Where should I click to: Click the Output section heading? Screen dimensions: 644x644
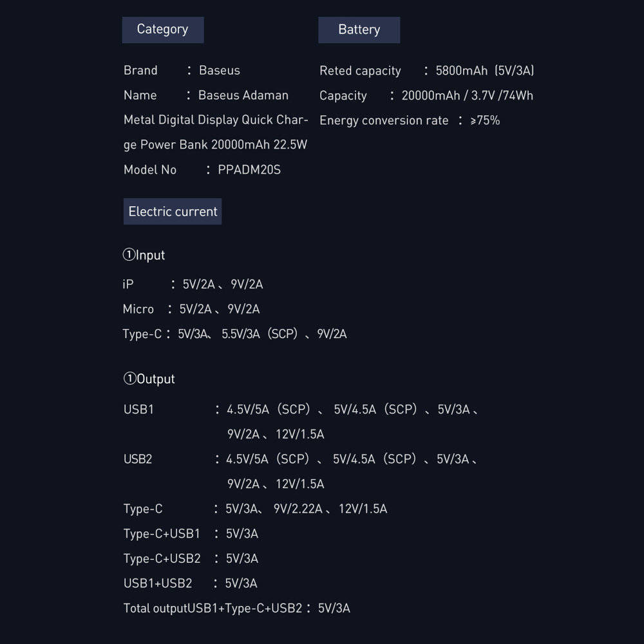click(149, 379)
